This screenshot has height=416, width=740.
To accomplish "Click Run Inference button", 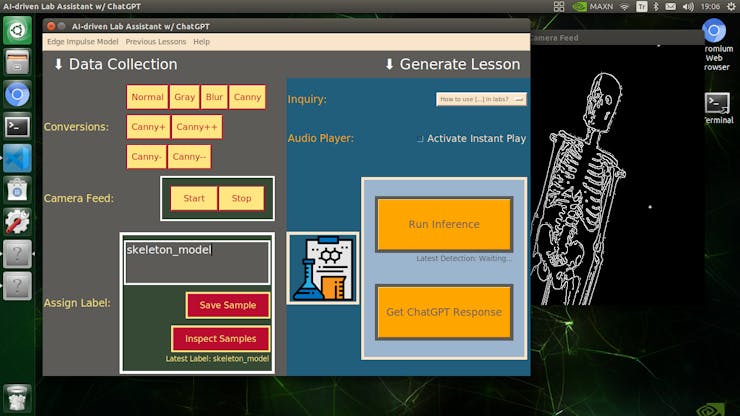I will [x=444, y=224].
